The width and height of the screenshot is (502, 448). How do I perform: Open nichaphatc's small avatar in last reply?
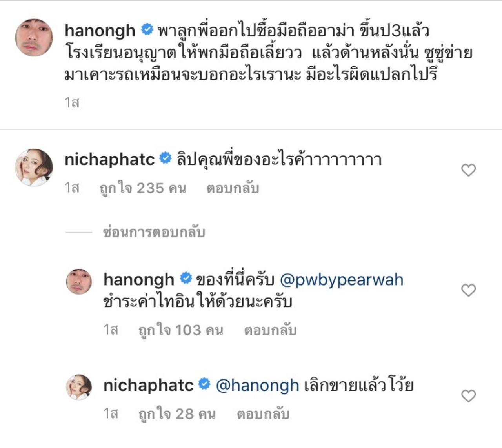(79, 387)
